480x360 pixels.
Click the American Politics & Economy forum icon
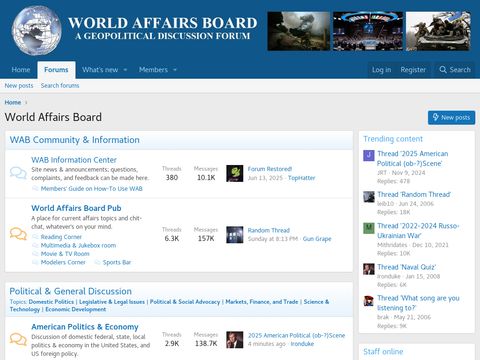[x=18, y=339]
